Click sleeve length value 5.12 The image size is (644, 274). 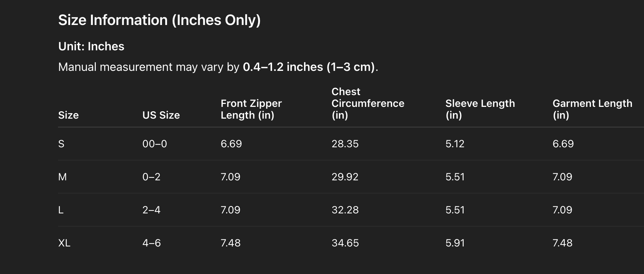[x=455, y=144]
